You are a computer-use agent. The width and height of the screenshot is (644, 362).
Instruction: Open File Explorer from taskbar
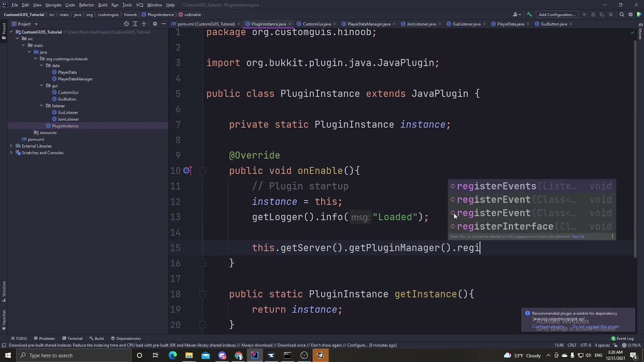click(x=189, y=355)
